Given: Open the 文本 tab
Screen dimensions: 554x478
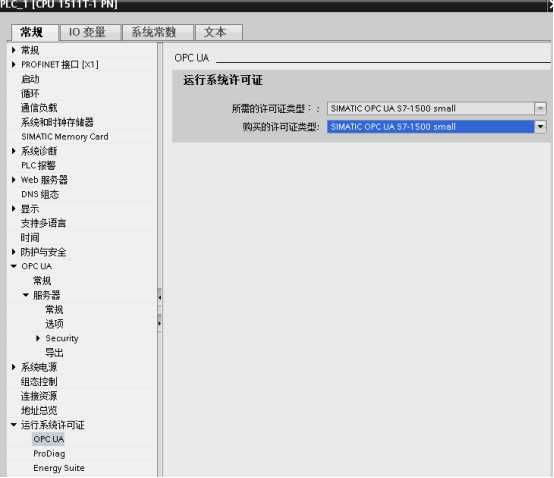Looking at the screenshot, I should (219, 33).
